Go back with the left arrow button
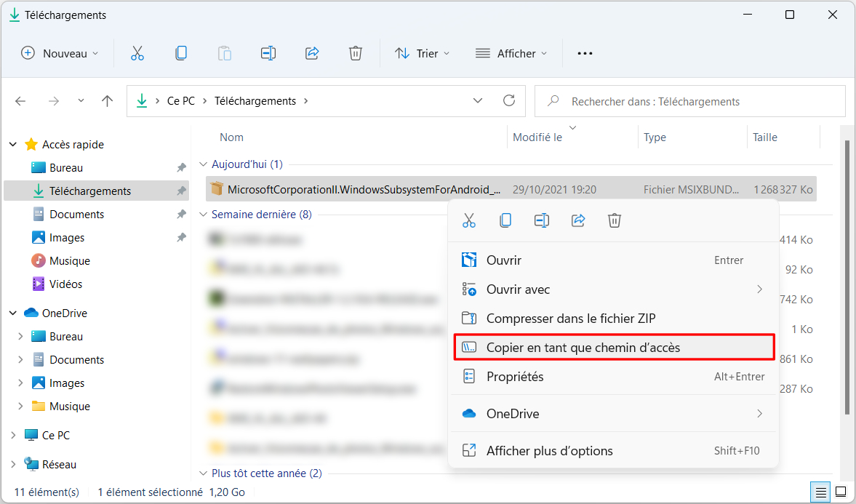 pos(20,101)
